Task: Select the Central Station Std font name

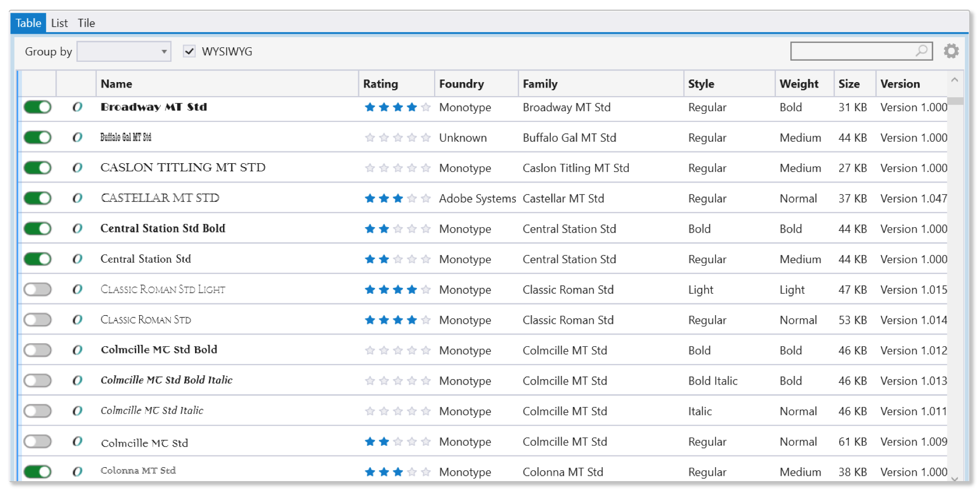Action: click(x=146, y=259)
